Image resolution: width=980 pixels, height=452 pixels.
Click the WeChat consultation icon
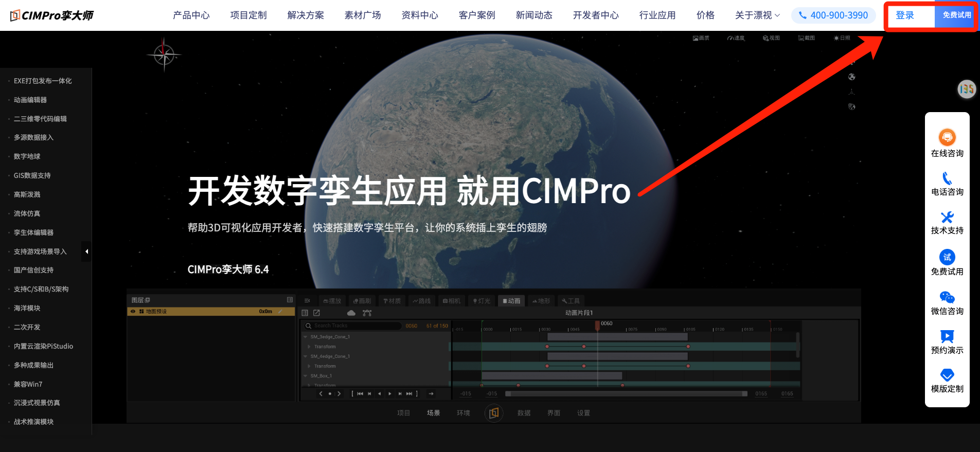(947, 297)
